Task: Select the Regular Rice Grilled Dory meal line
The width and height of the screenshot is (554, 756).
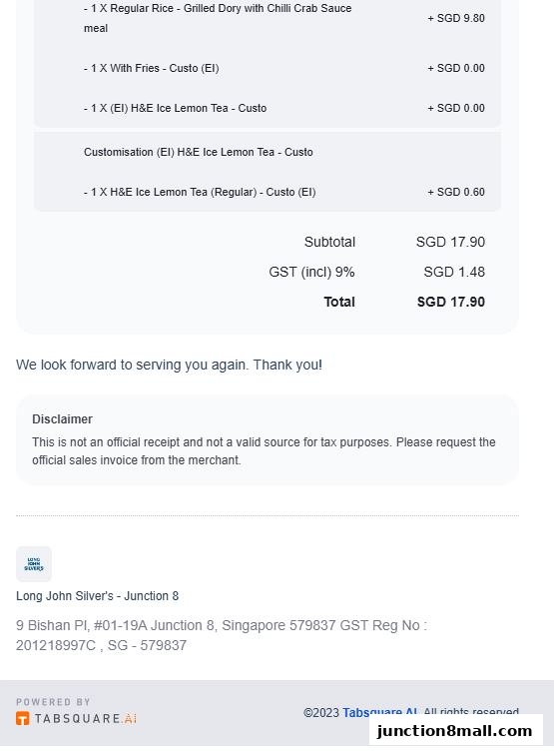Action: (218, 18)
